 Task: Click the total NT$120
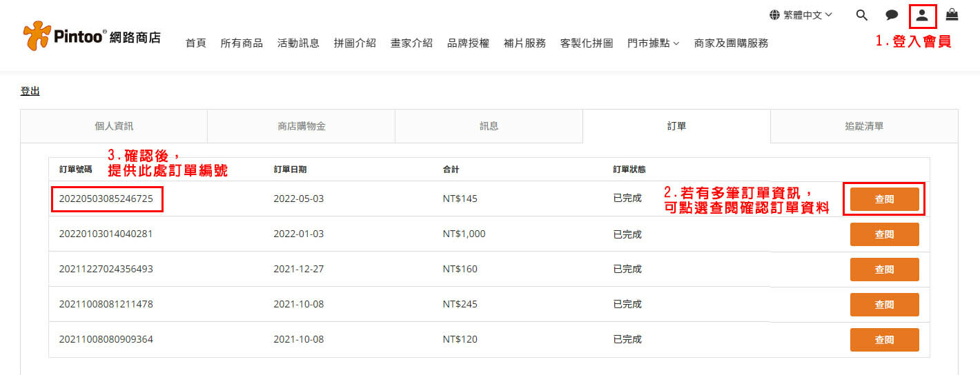click(x=460, y=339)
